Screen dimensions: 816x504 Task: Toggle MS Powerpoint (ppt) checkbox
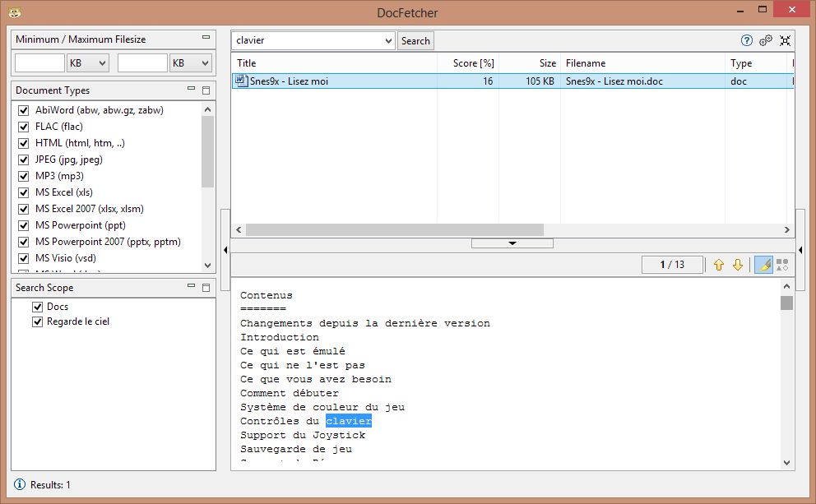(x=23, y=226)
